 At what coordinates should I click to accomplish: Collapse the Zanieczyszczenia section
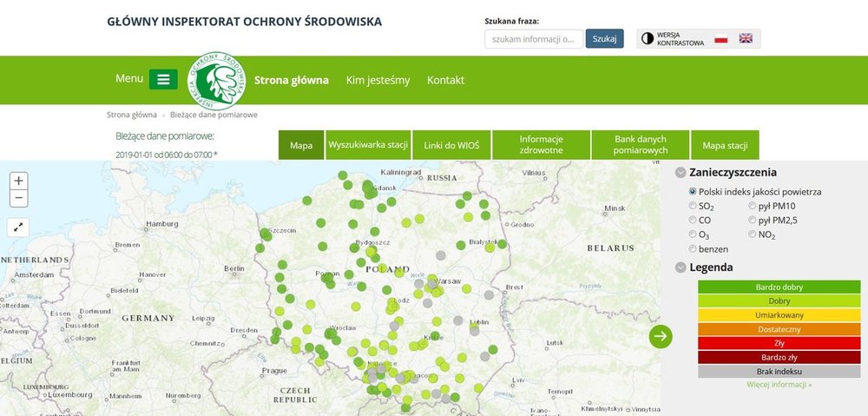pos(681,173)
